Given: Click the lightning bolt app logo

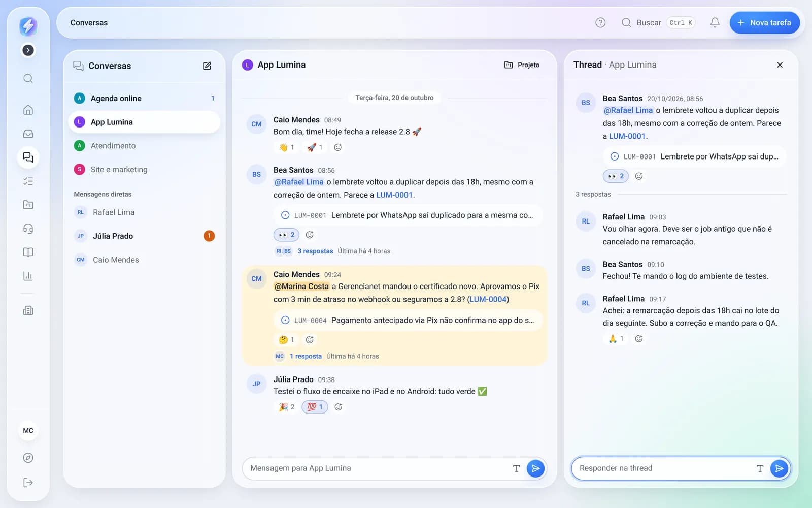Looking at the screenshot, I should pyautogui.click(x=28, y=25).
